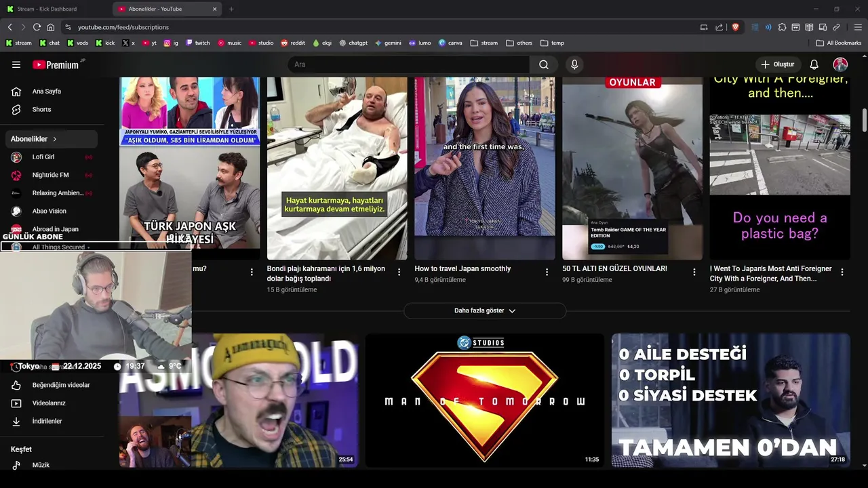Click the browser home icon

[x=50, y=27]
